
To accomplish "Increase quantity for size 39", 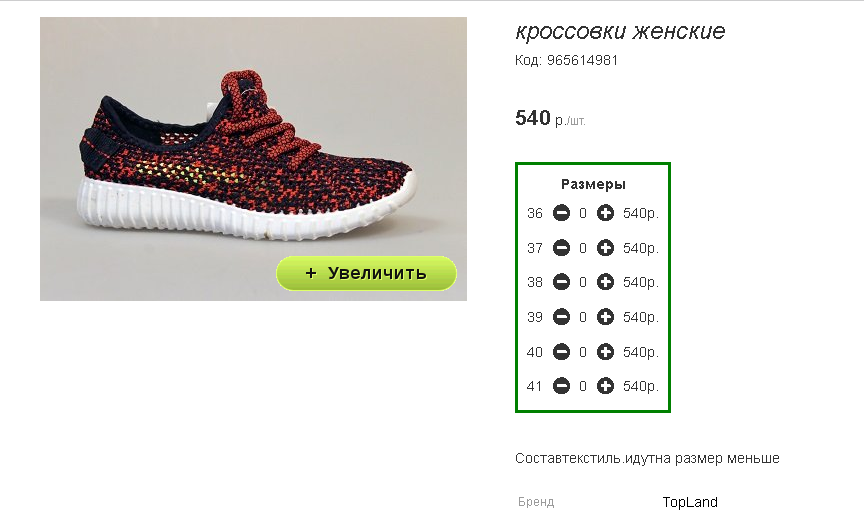I will pos(605,317).
